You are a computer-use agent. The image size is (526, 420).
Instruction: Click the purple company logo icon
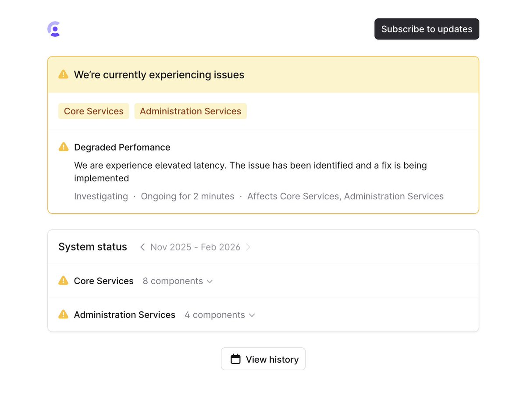pyautogui.click(x=54, y=29)
